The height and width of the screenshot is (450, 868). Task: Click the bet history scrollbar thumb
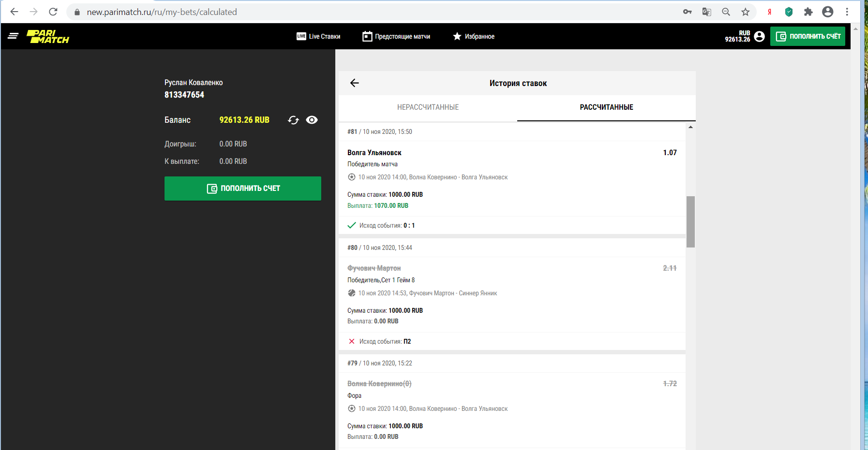pos(690,221)
